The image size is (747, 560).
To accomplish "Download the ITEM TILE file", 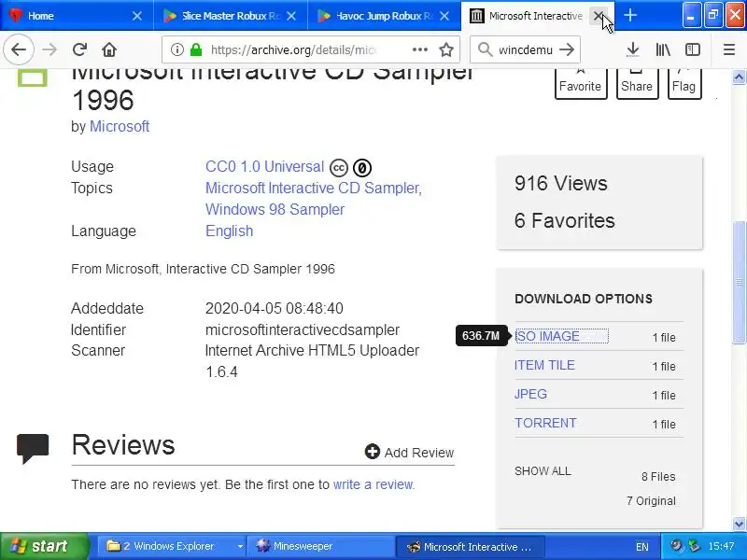I will tap(544, 365).
